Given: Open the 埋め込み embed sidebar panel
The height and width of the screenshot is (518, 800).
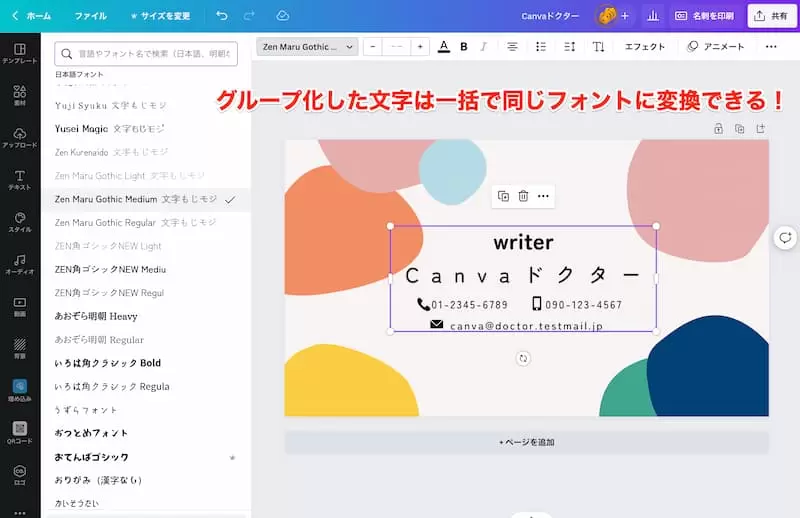Looking at the screenshot, I should tap(19, 390).
